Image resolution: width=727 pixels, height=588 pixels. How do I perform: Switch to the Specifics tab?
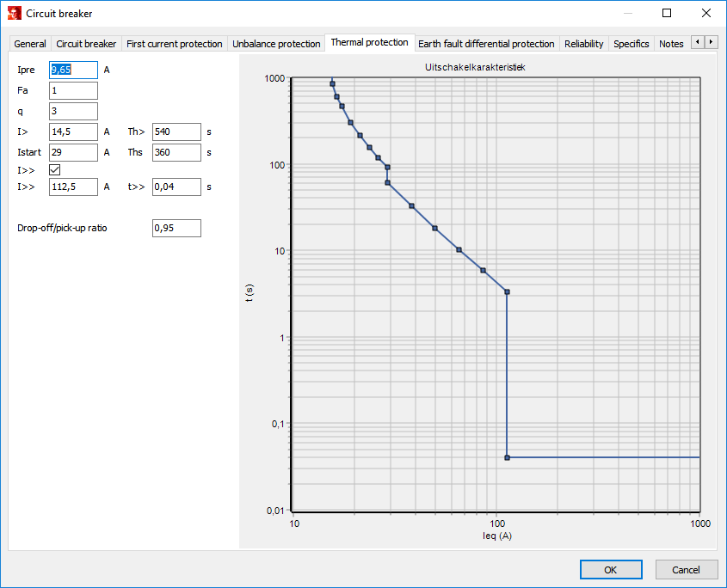pyautogui.click(x=631, y=44)
